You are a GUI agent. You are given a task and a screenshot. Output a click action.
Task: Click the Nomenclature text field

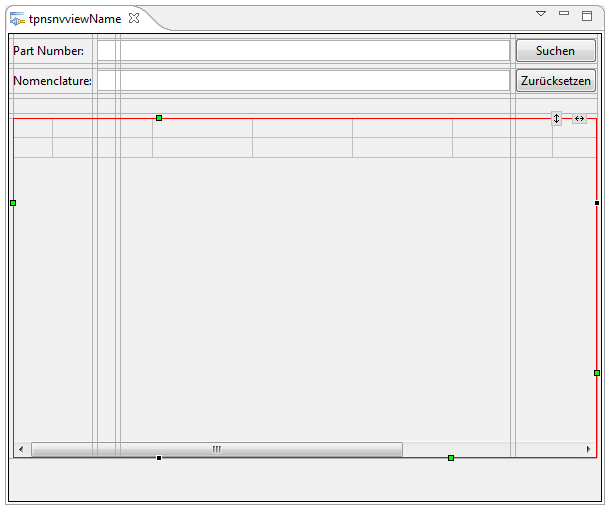tap(303, 81)
